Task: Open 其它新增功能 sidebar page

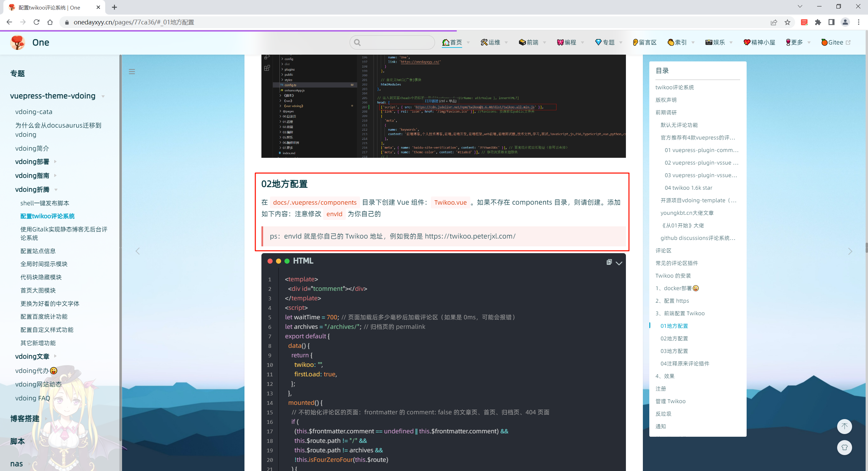Action: [38, 343]
